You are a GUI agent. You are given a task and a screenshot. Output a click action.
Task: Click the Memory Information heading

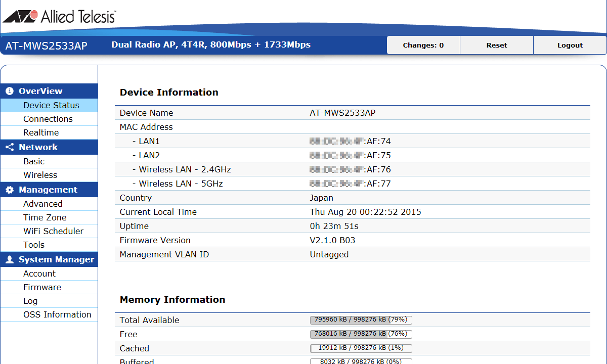(x=172, y=300)
